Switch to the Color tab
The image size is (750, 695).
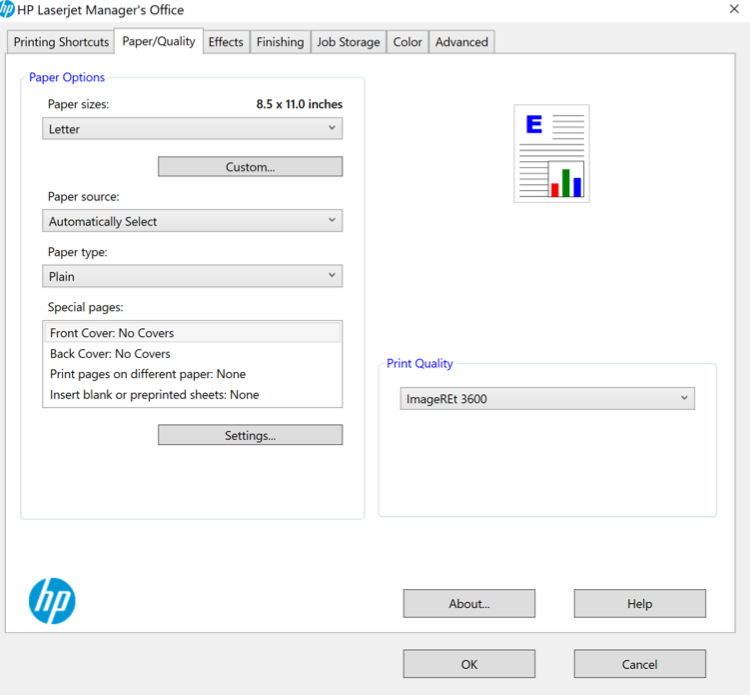click(x=408, y=42)
